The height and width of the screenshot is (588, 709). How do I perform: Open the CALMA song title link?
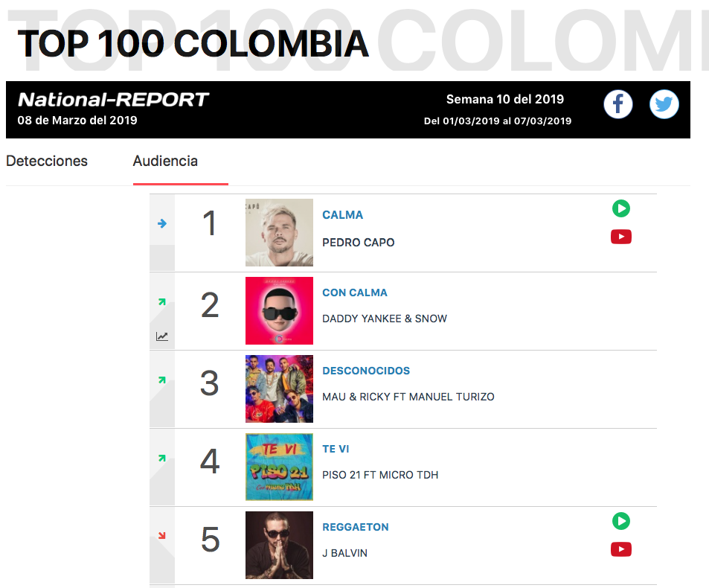pos(342,215)
